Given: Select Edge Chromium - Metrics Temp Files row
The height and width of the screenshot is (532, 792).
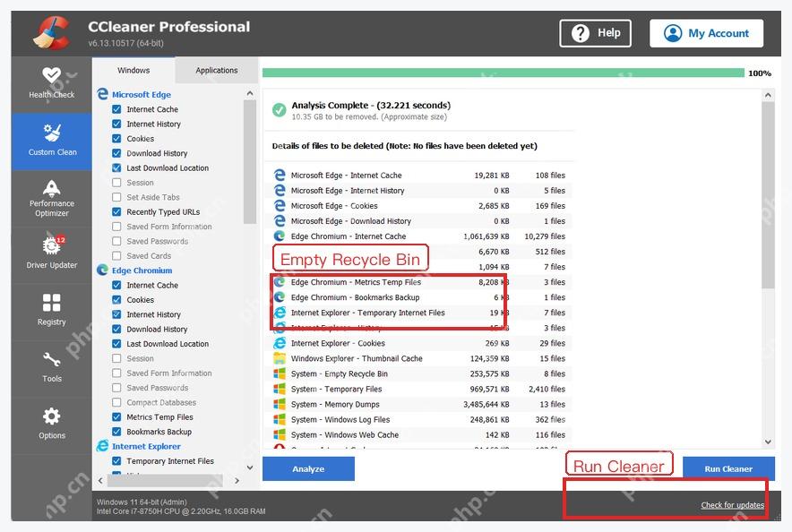Looking at the screenshot, I should [x=419, y=282].
